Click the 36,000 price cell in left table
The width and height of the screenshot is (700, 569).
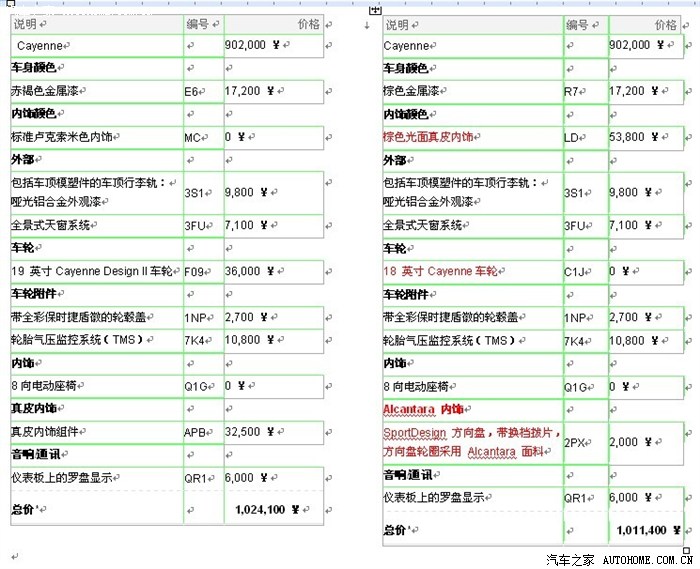point(274,271)
